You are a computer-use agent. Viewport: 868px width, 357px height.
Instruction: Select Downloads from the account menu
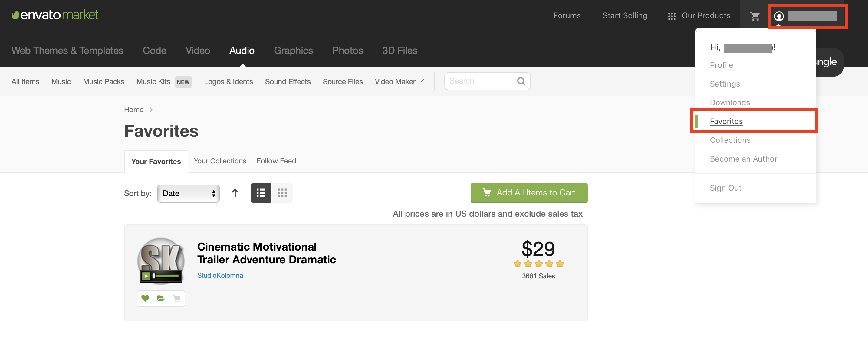tap(730, 102)
